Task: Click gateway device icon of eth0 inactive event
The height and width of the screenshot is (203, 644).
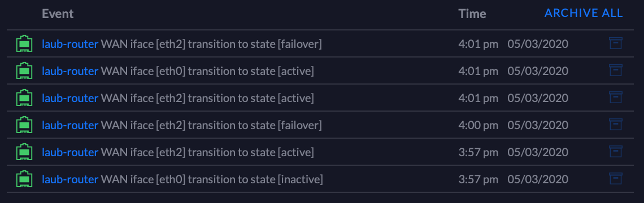Action: 24,179
